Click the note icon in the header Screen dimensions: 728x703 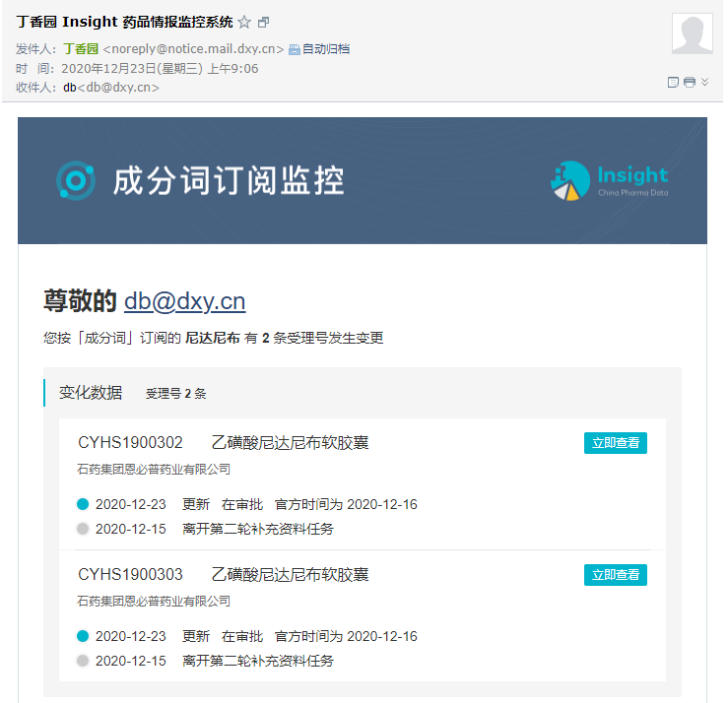(x=673, y=82)
